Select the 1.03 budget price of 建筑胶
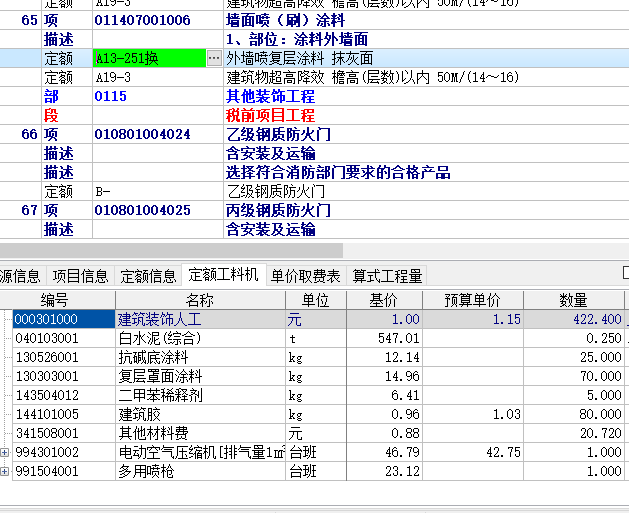The width and height of the screenshot is (629, 513). click(x=473, y=414)
